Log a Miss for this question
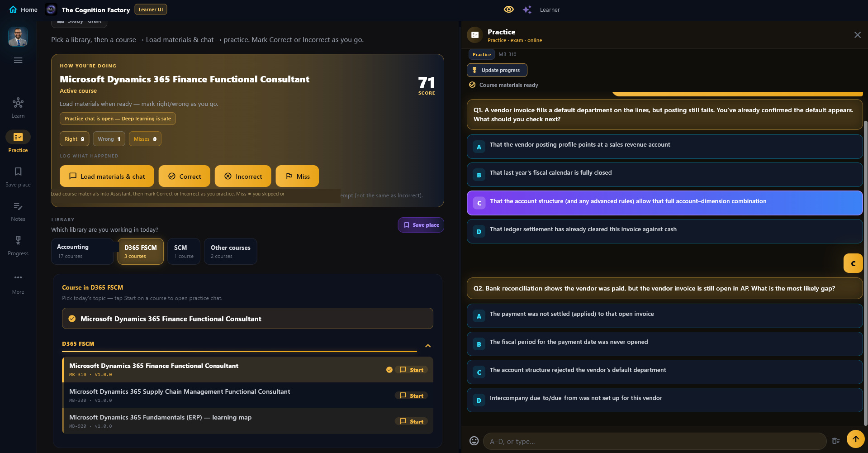868x453 pixels. tap(297, 176)
